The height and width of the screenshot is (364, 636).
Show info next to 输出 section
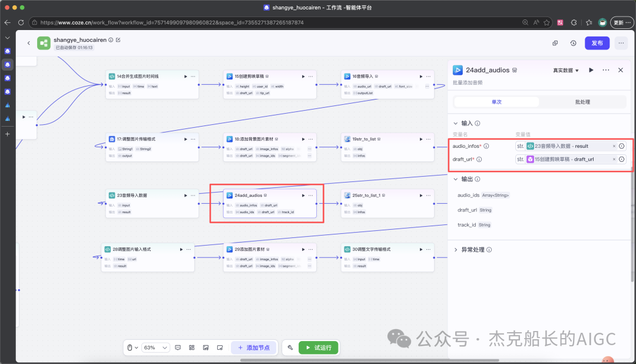(478, 179)
